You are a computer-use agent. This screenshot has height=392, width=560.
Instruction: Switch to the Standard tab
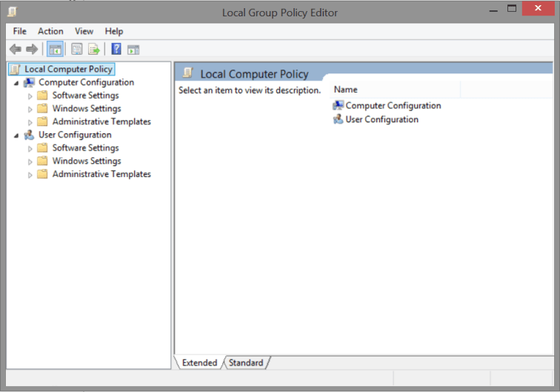[x=245, y=363]
